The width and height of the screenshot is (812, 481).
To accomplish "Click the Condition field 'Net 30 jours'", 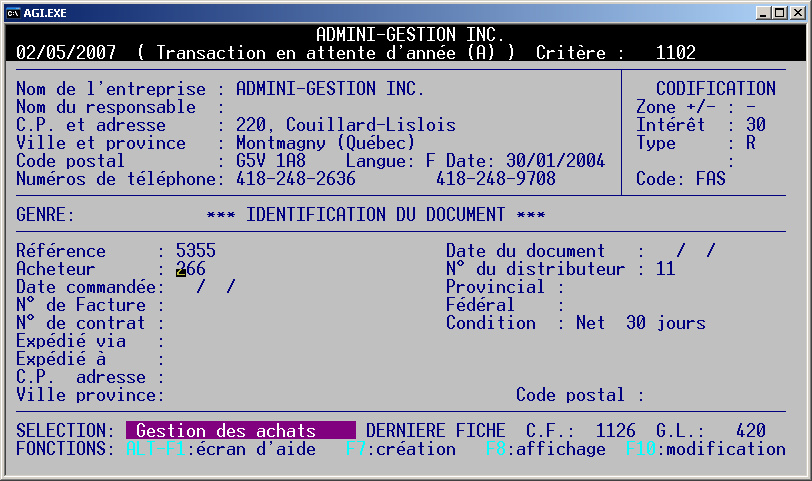I will click(x=640, y=323).
